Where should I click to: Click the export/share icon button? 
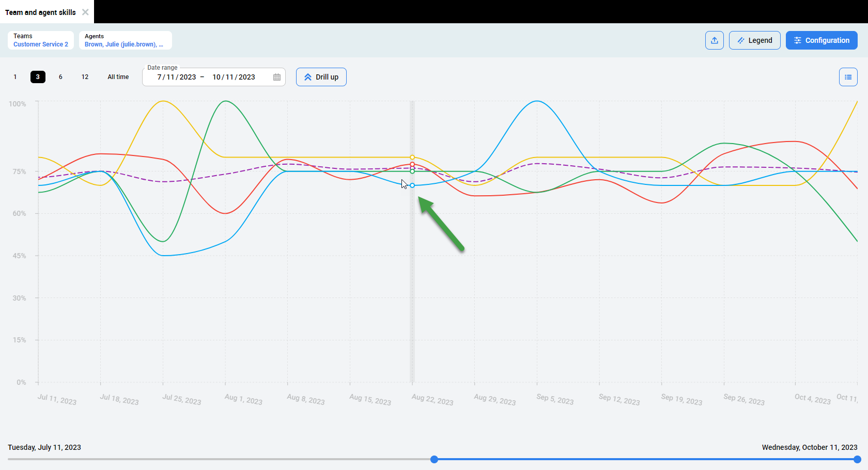pyautogui.click(x=714, y=40)
